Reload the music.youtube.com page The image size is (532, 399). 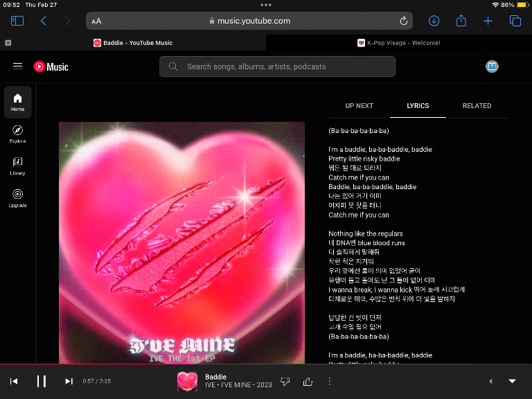click(403, 21)
